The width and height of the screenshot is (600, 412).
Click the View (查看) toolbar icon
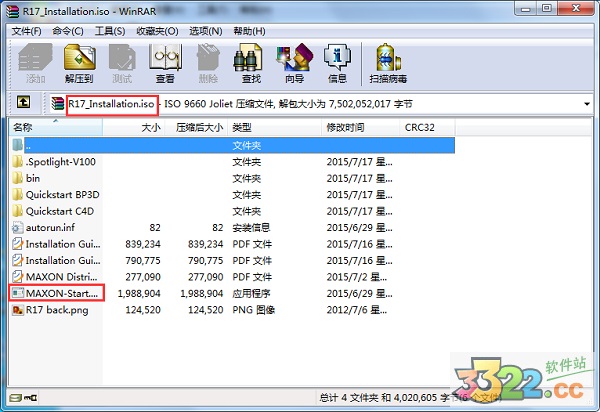point(165,57)
